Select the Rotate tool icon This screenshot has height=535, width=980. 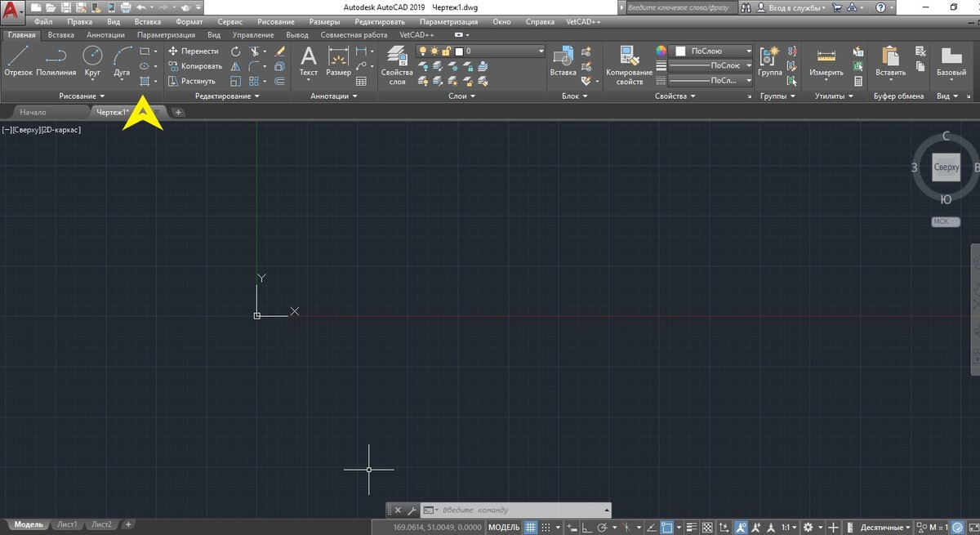235,51
